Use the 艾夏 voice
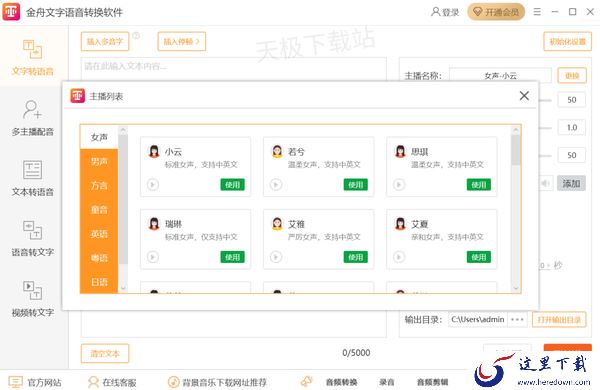Viewport: 600px width, 390px height. (479, 257)
